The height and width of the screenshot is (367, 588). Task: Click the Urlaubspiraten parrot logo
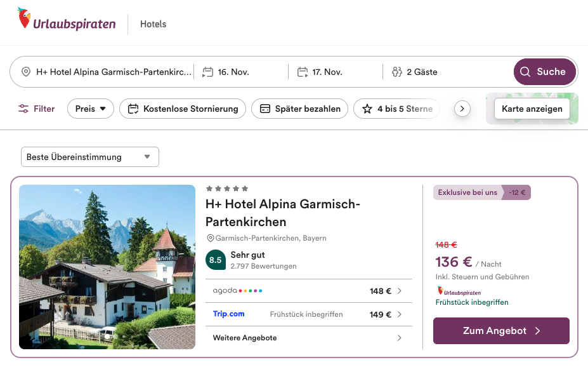point(24,18)
